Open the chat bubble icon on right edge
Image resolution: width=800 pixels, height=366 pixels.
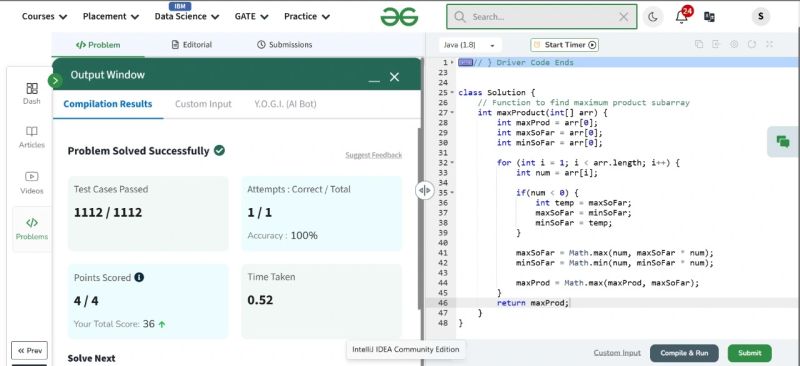pos(783,142)
